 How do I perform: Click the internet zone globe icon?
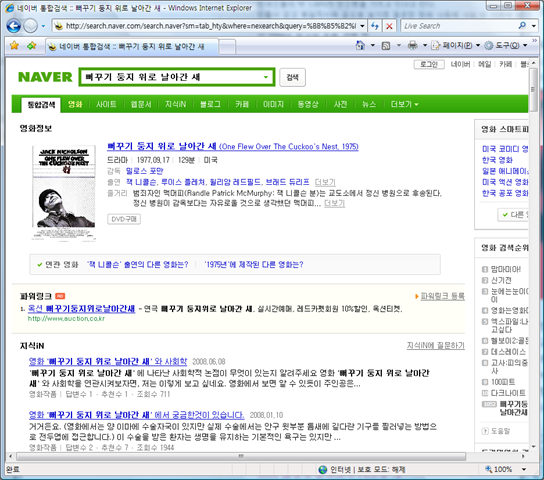[323, 470]
